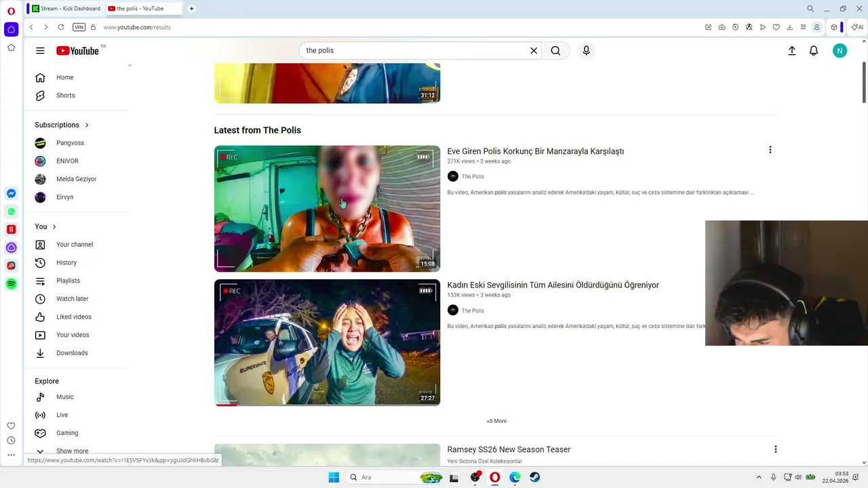
Task: Expand the You section
Action: coord(45,226)
